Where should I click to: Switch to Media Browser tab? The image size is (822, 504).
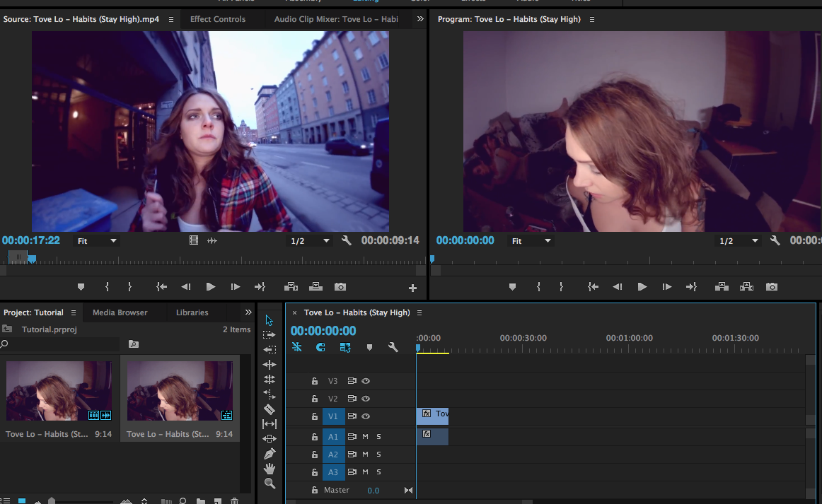[x=120, y=312]
